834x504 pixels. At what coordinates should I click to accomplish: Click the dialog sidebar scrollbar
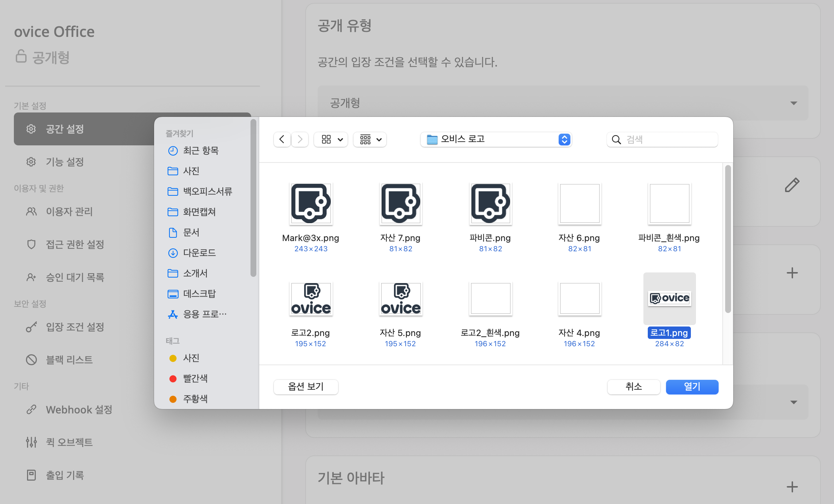[x=253, y=198]
